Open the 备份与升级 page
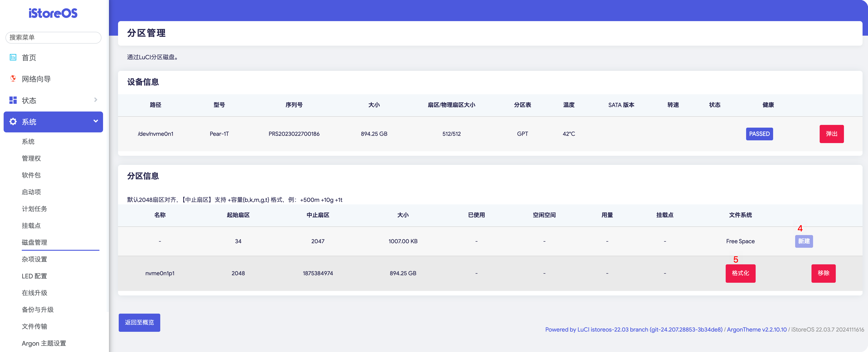Viewport: 868px width, 352px height. tap(38, 310)
